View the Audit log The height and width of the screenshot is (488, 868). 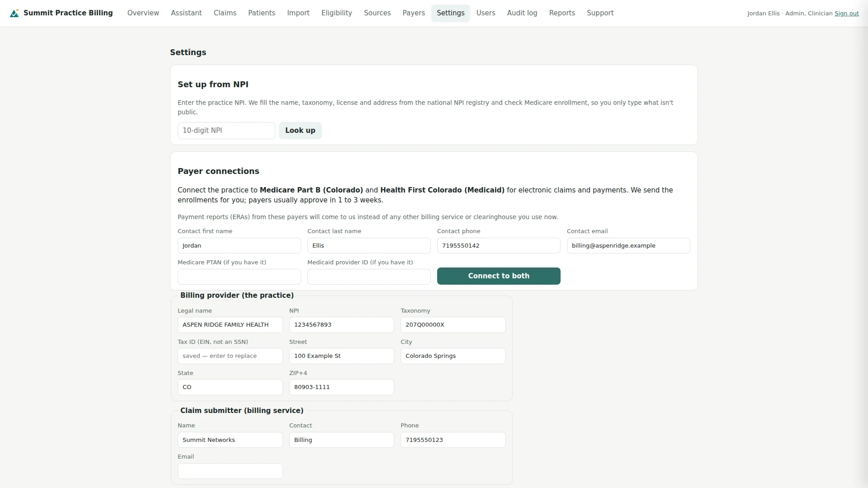tap(522, 13)
